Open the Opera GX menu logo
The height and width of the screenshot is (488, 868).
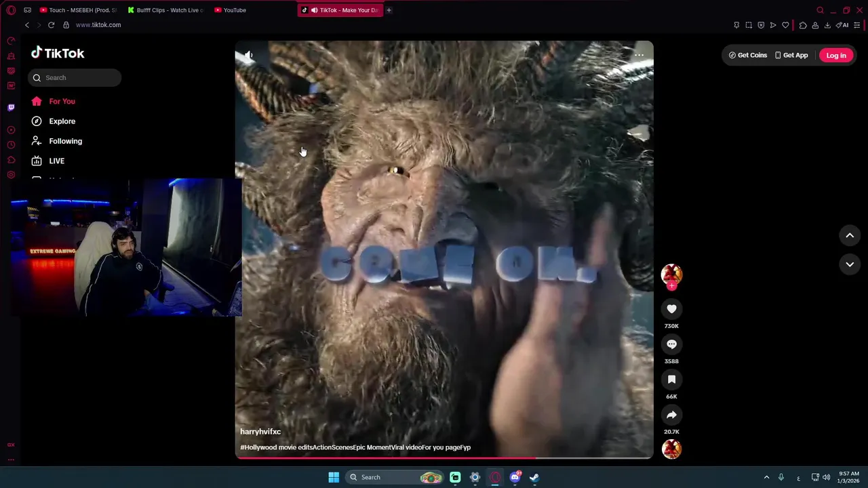click(x=11, y=10)
